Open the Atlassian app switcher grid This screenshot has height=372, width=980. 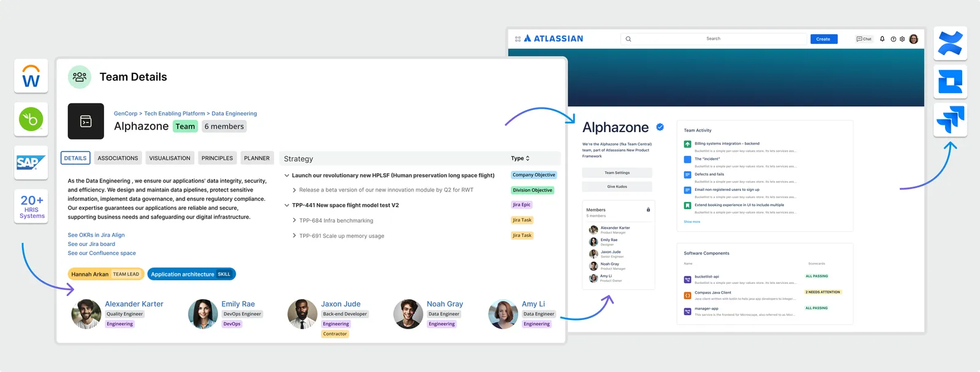pyautogui.click(x=518, y=39)
